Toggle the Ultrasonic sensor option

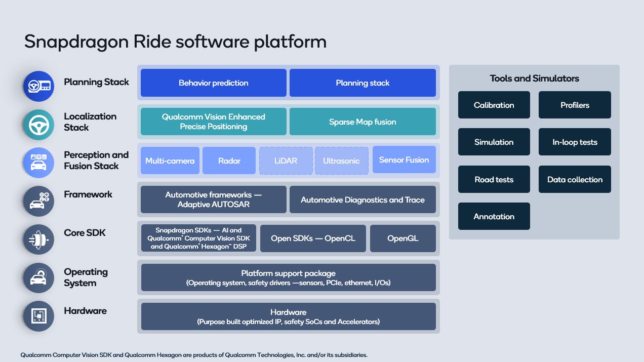(342, 160)
